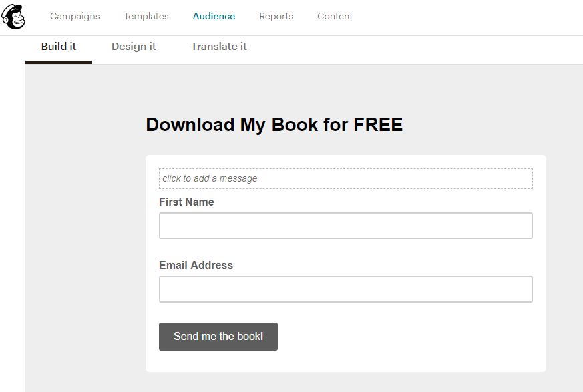Click the 'Send me the book!' button
Viewport: 583px width, 392px height.
pyautogui.click(x=218, y=336)
